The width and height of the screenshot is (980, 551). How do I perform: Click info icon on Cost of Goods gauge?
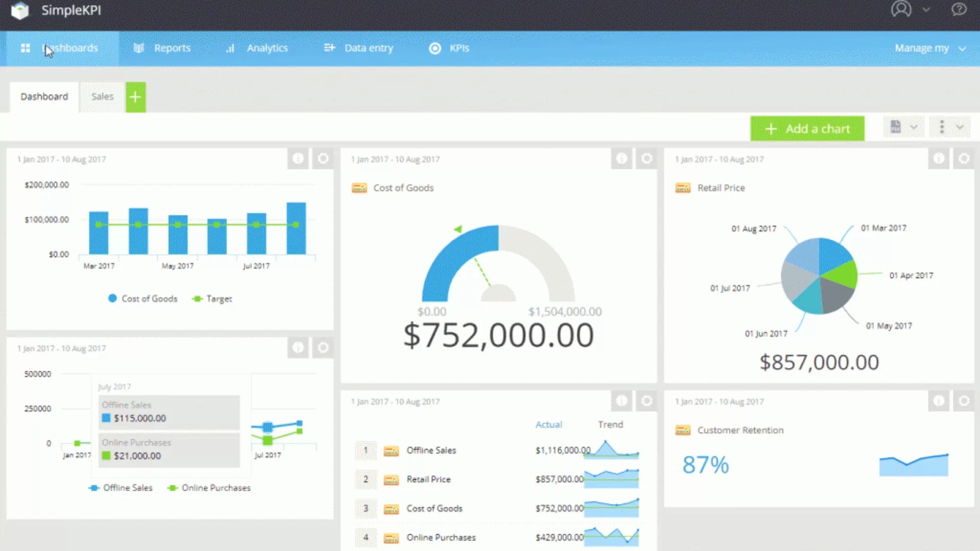[x=621, y=159]
